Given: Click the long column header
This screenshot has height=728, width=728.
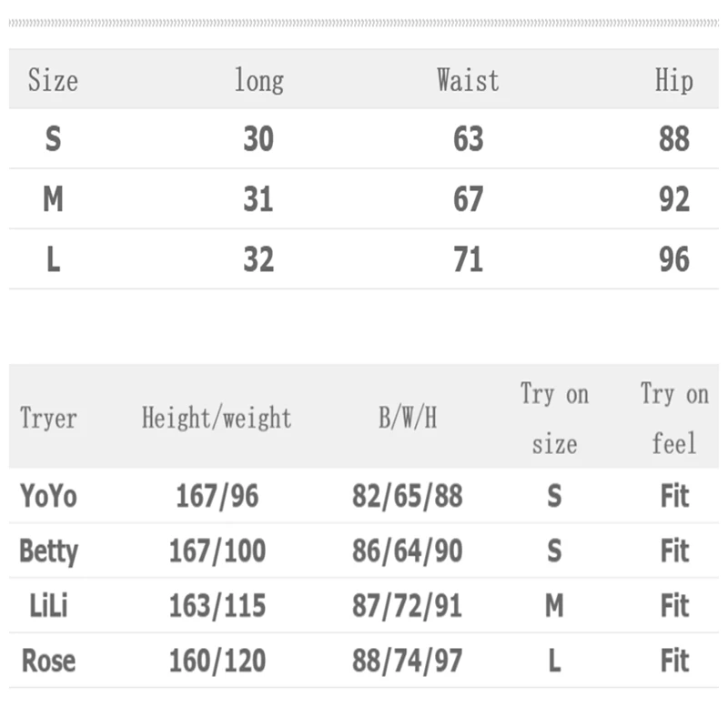Looking at the screenshot, I should click(258, 80).
